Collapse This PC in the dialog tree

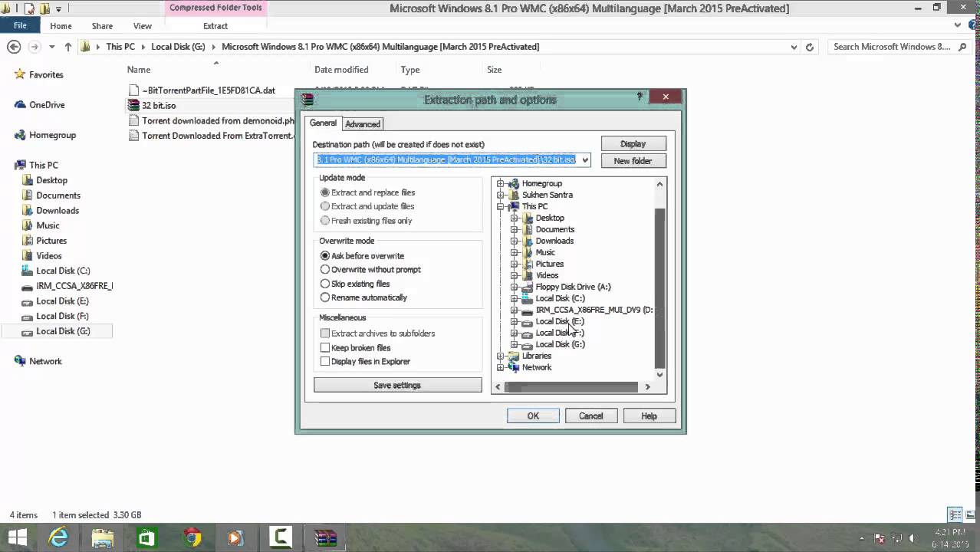coord(501,206)
